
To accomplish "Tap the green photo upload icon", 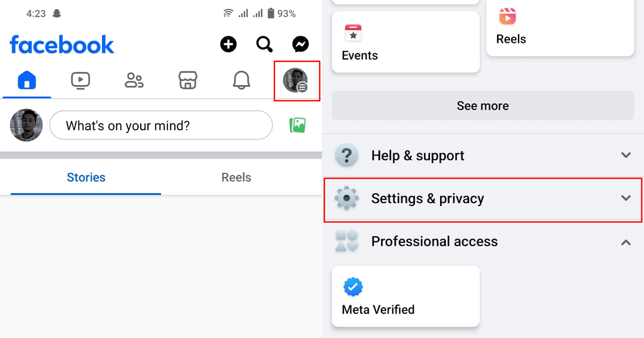I will pos(297,126).
